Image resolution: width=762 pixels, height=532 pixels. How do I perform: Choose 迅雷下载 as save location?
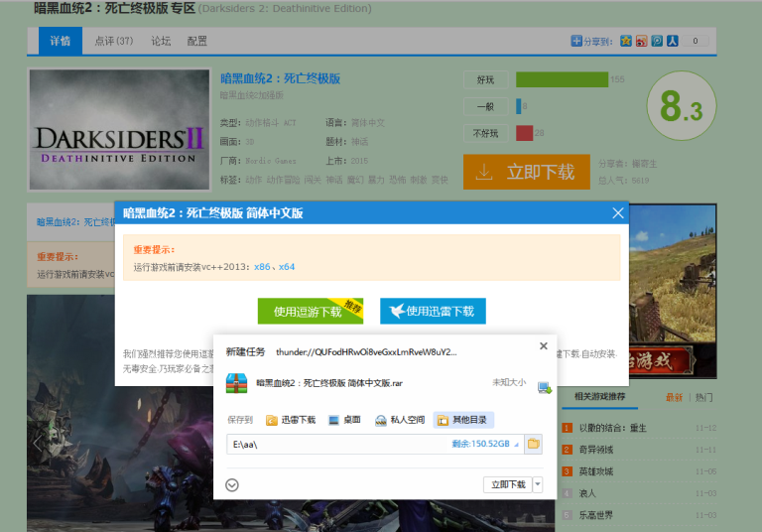pyautogui.click(x=291, y=420)
